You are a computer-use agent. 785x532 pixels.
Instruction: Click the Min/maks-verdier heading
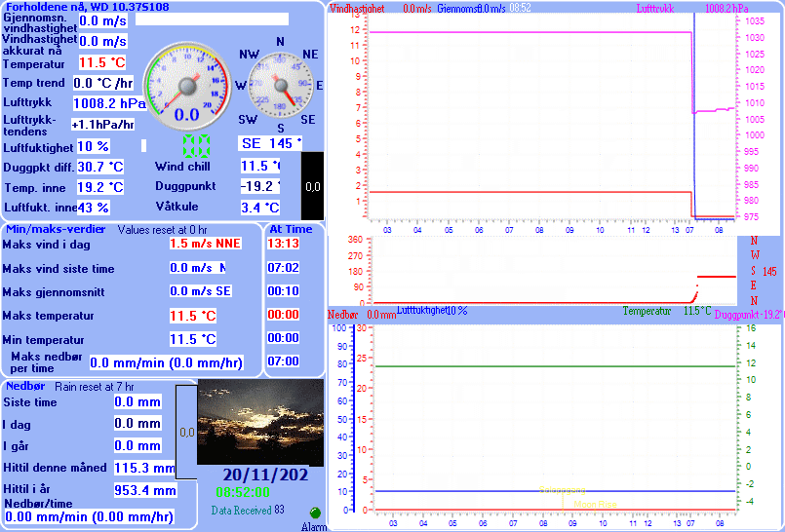tap(56, 229)
